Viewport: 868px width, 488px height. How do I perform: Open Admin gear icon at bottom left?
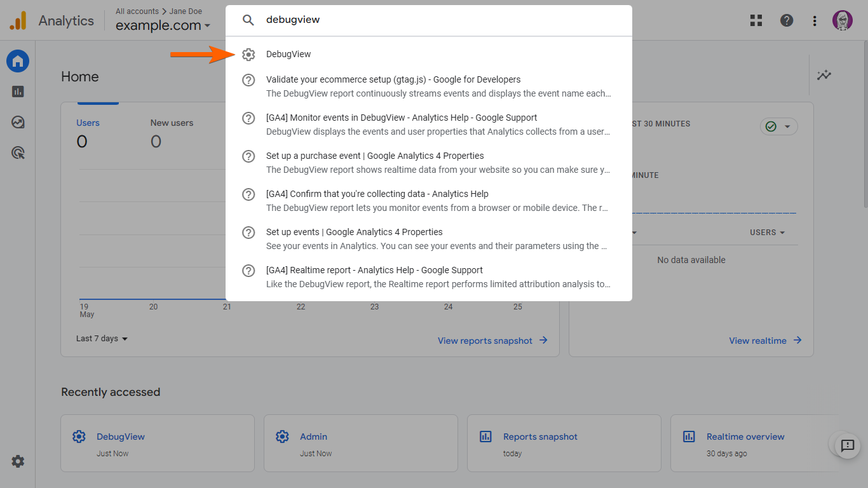coord(18,461)
